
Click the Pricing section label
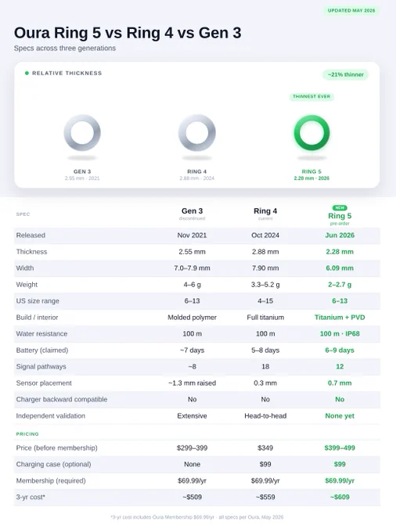coord(27,434)
